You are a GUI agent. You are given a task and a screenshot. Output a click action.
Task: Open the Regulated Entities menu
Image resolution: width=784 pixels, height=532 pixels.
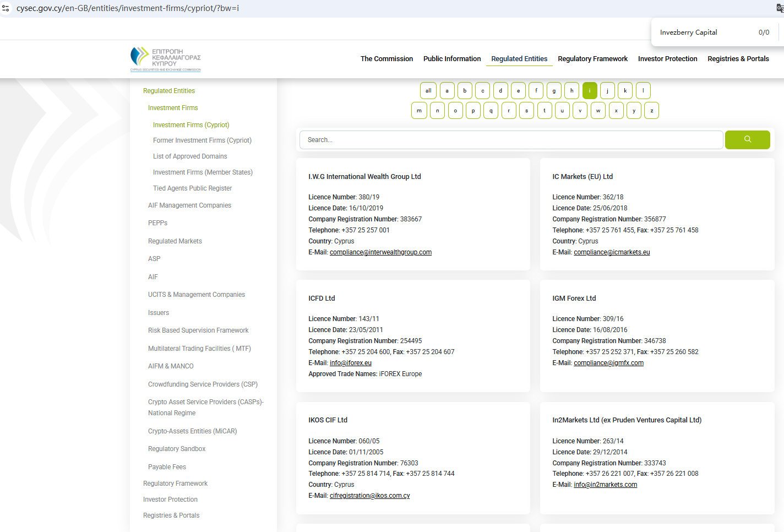(x=519, y=59)
